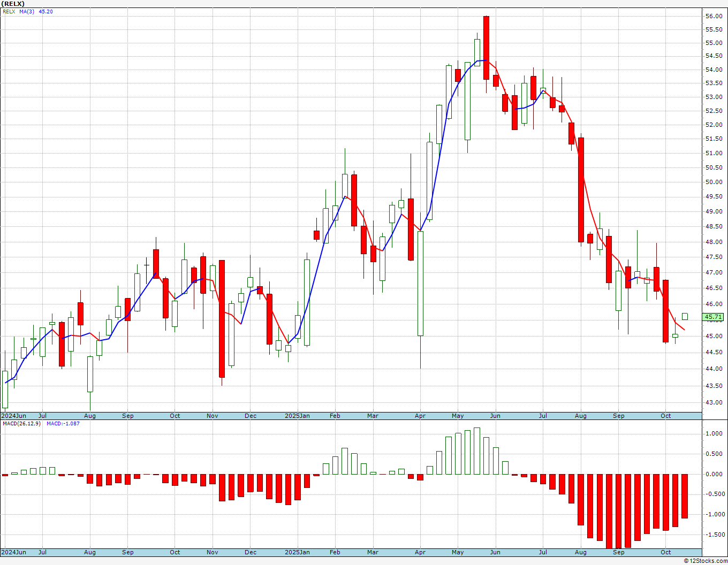Screen dimensions: 728x565
Task: Click 2025Jan on the MACD panel time axis
Action: point(297,552)
